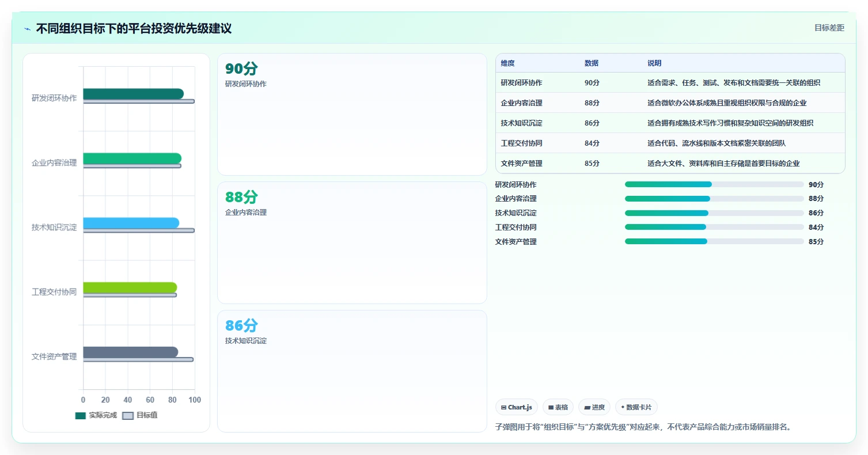Click the 工程交付协同 chart axis label
868x455 pixels.
[x=54, y=292]
